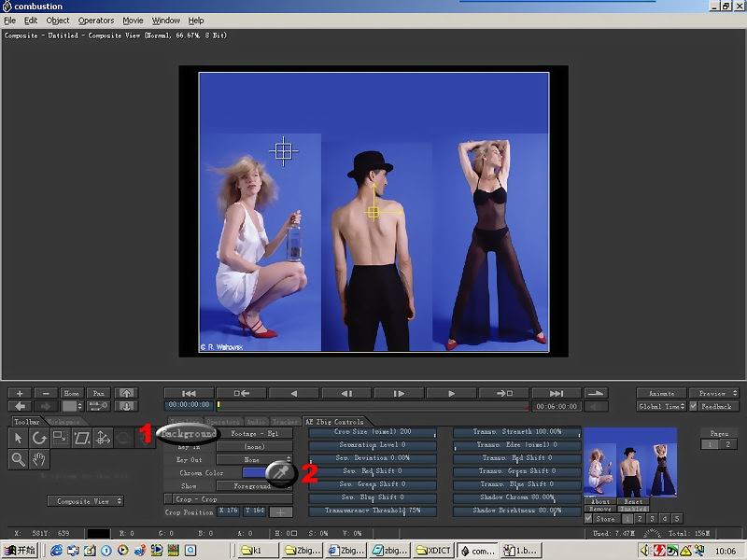Play the clip in reverse
The image size is (747, 560).
click(294, 393)
